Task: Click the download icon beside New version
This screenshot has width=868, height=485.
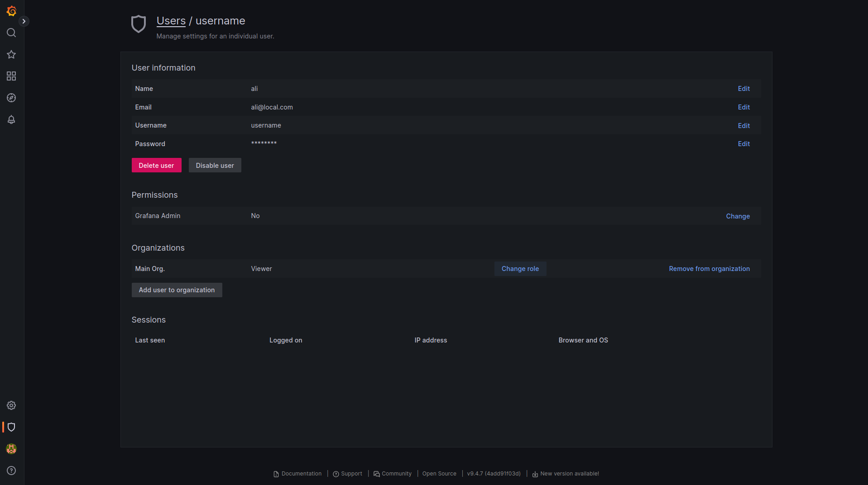Action: [x=535, y=474]
